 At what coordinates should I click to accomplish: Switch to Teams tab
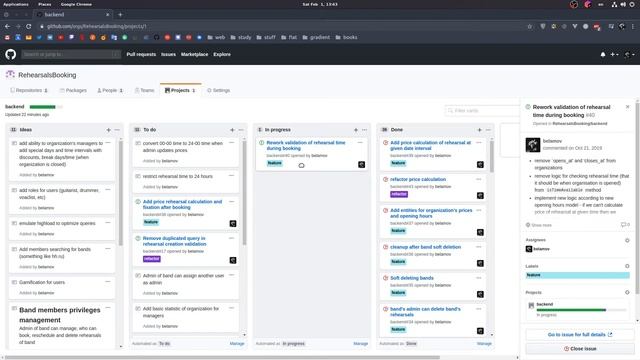144,90
